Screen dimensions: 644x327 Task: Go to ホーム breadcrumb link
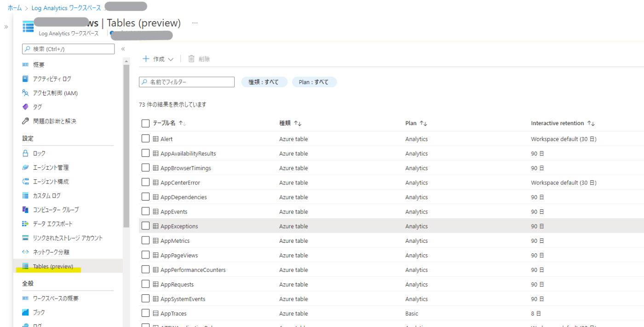pyautogui.click(x=15, y=8)
